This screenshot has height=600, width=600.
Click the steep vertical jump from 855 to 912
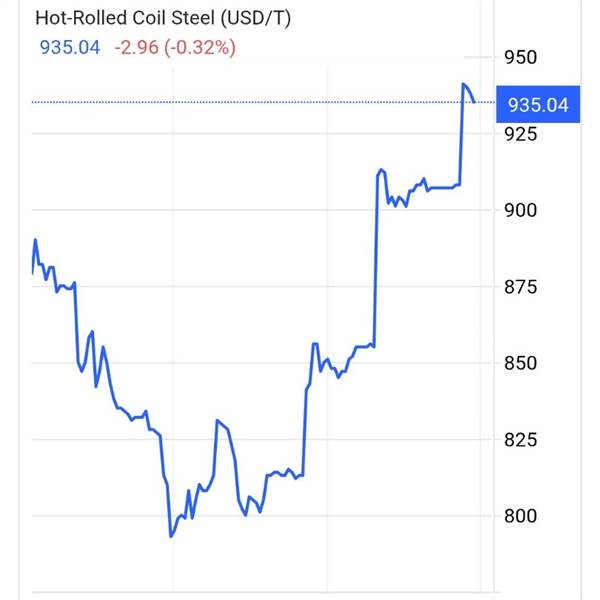coord(375,260)
